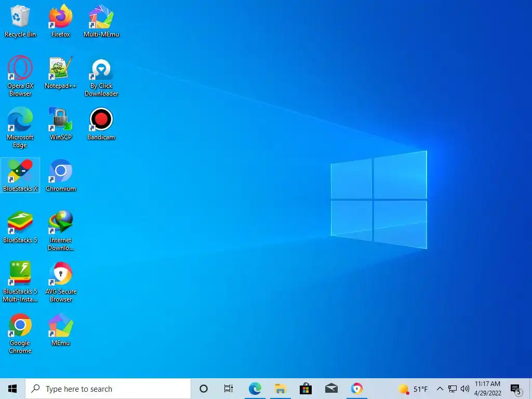
Task: Select the Notepad++ desktop shortcut
Action: [x=61, y=73]
